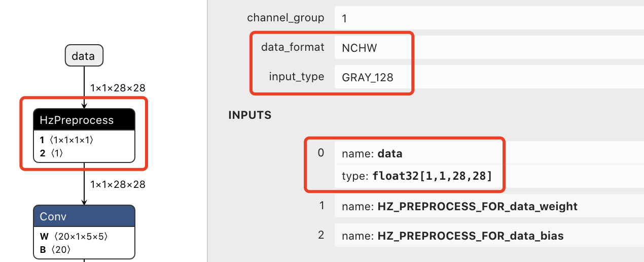Click the channel_group attribute label
The width and height of the screenshot is (644, 262).
coord(285,18)
